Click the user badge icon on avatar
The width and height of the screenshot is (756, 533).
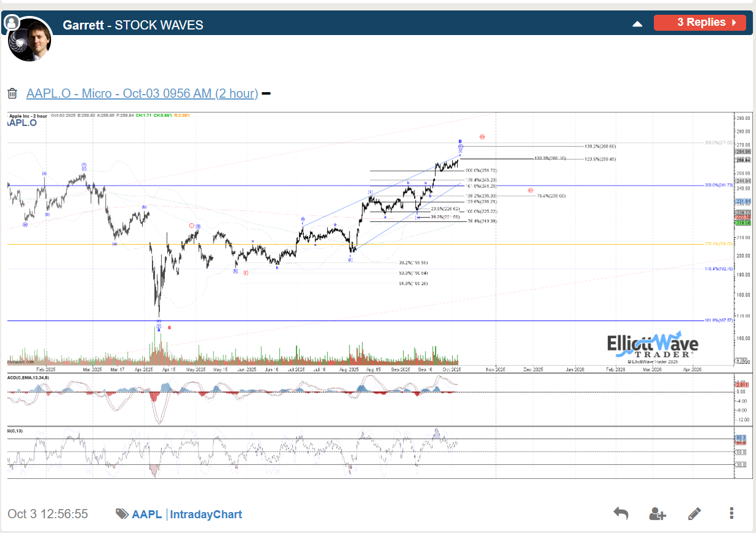12,23
